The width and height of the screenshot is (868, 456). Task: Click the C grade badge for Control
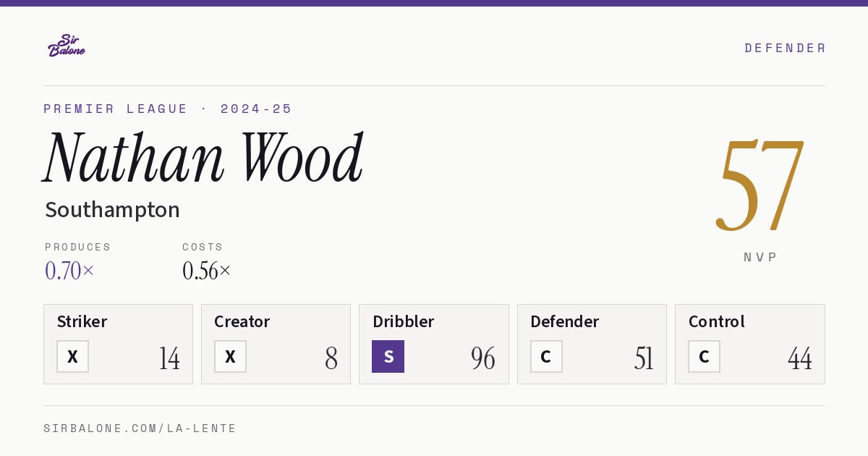click(704, 356)
